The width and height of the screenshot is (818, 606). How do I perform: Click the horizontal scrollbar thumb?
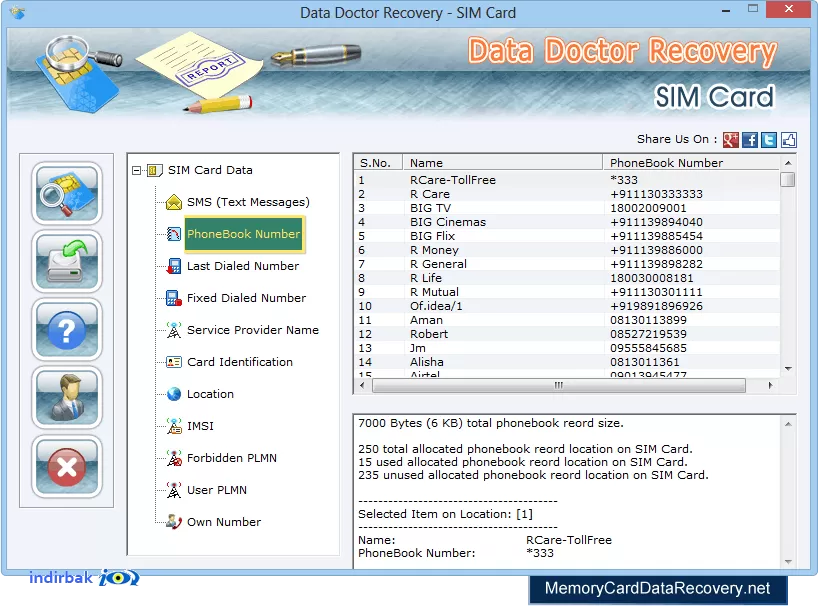pyautogui.click(x=559, y=385)
